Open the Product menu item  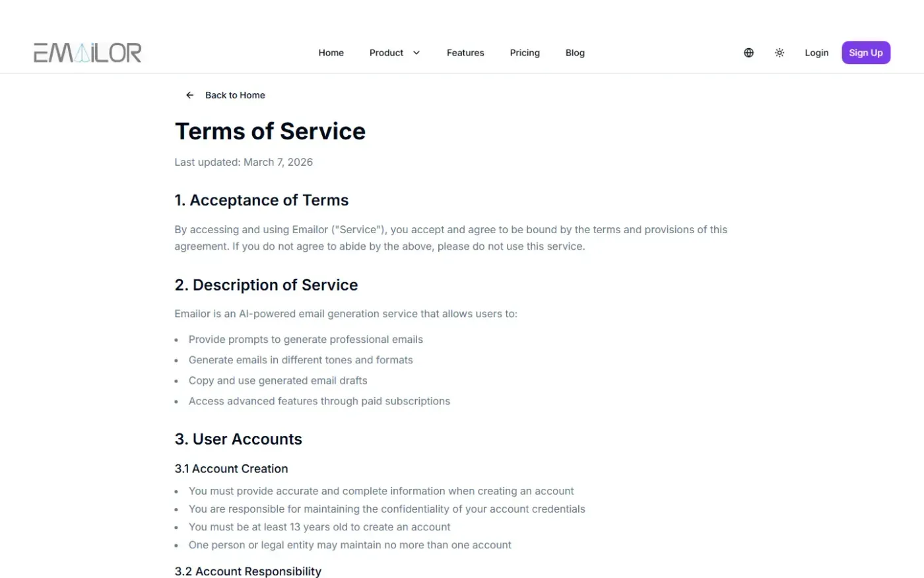click(386, 53)
